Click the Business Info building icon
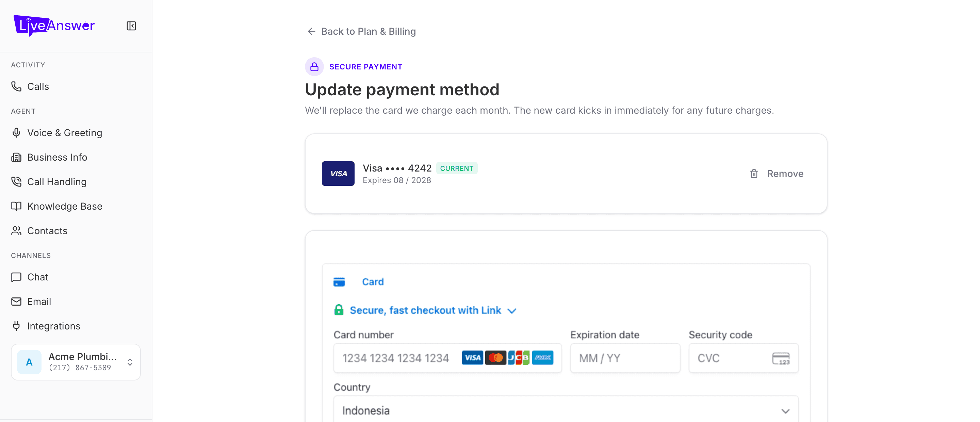The width and height of the screenshot is (980, 422). click(16, 157)
